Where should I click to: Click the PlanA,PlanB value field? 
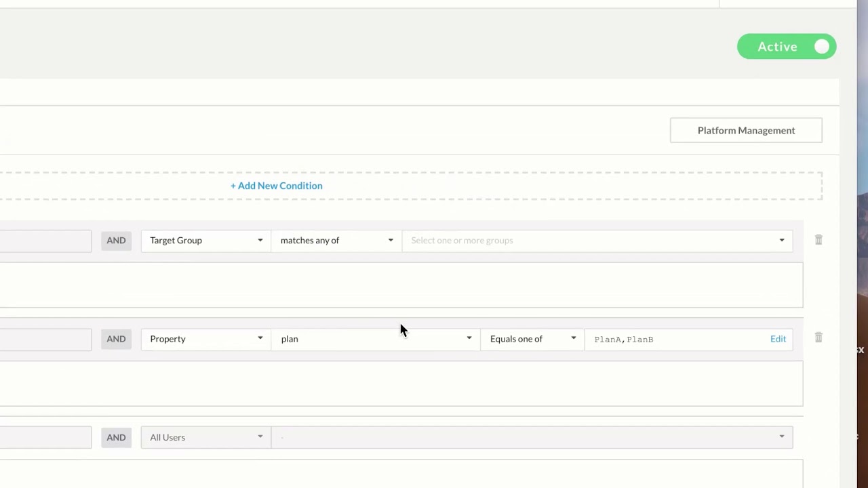688,339
